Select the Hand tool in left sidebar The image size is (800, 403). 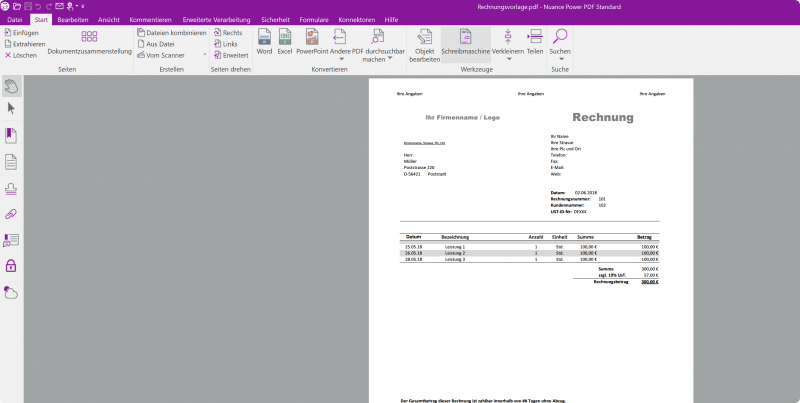tap(11, 86)
